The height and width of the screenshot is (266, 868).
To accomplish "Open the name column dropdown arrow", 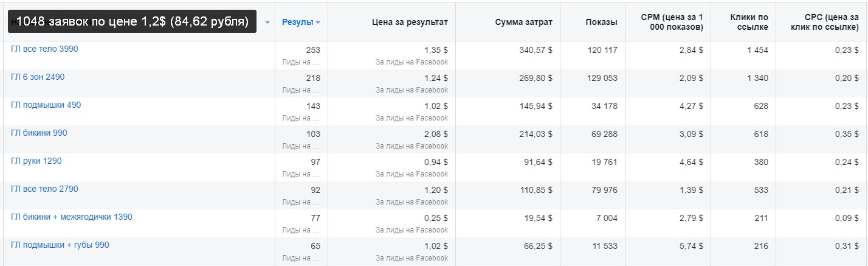I will coord(267,23).
